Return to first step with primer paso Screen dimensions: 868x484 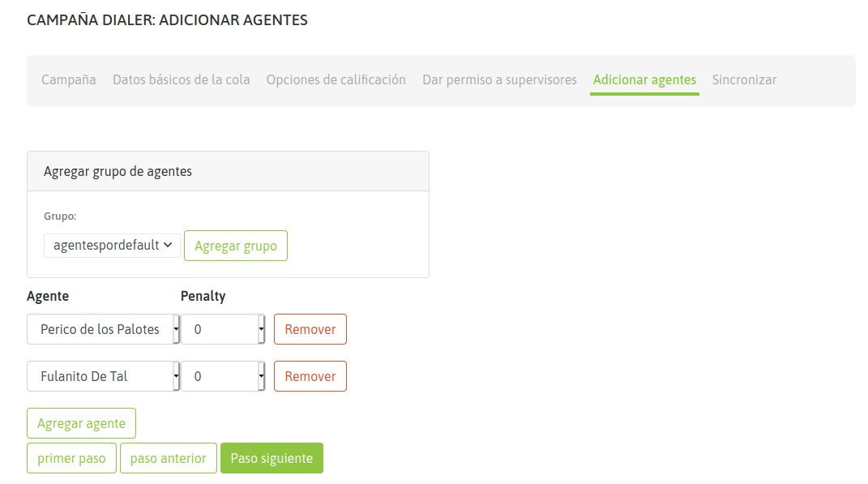click(71, 458)
